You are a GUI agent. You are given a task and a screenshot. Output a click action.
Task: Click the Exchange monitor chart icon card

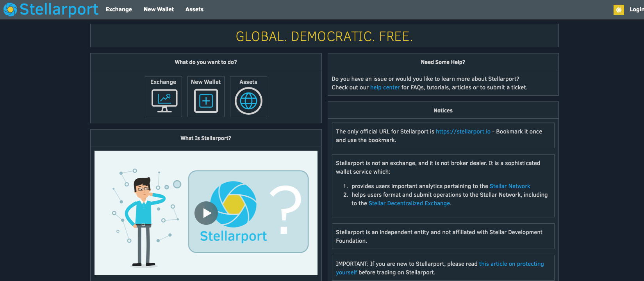click(163, 96)
